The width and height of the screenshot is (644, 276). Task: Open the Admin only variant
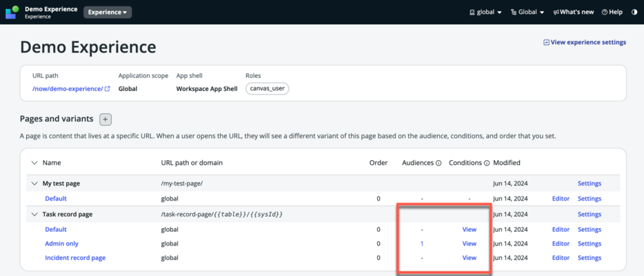tap(61, 244)
